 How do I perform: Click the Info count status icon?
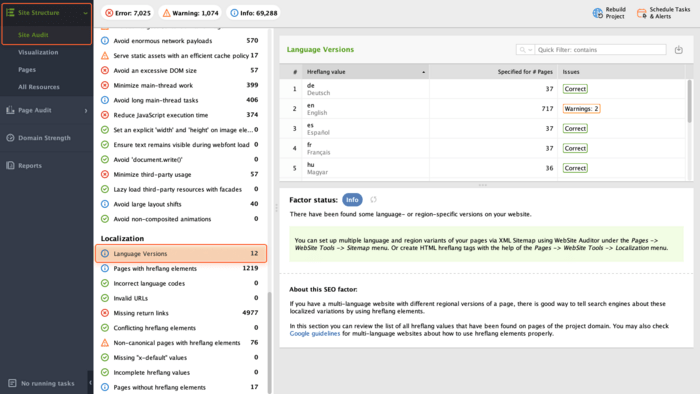click(x=234, y=13)
